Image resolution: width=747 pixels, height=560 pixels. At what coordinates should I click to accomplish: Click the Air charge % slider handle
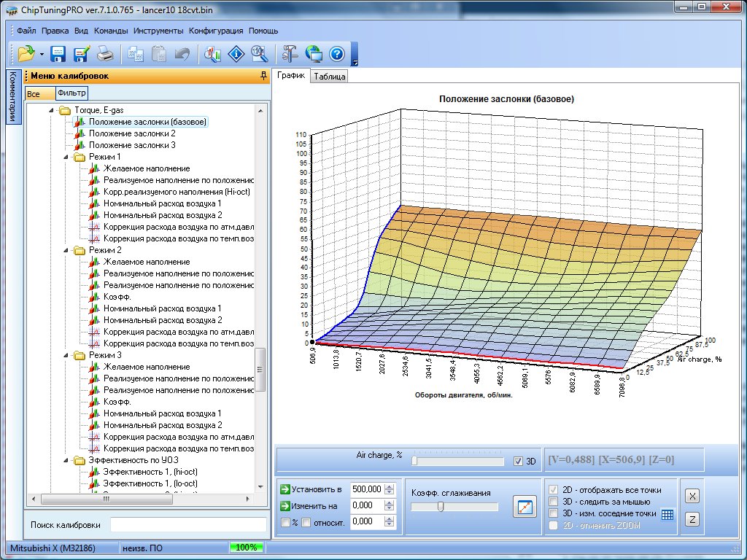tap(414, 461)
